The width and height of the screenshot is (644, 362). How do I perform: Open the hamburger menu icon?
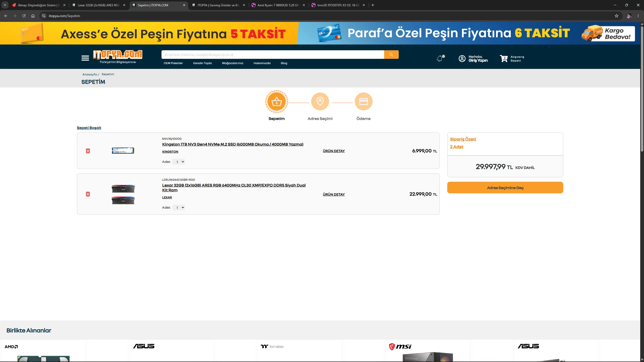85,58
